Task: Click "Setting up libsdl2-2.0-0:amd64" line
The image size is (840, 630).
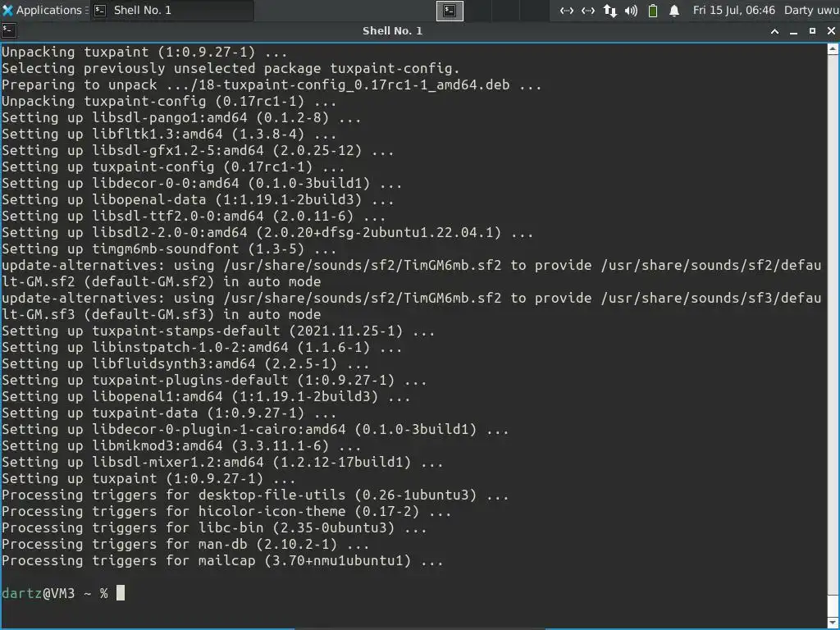Action: tap(268, 232)
